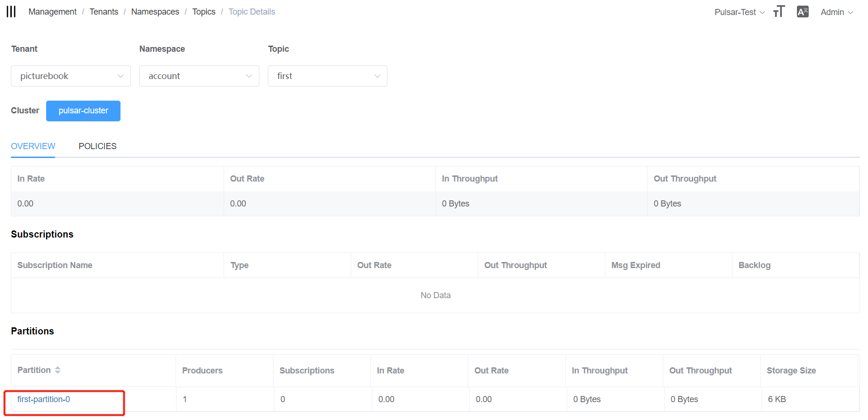The width and height of the screenshot is (868, 420).
Task: Switch language with the translate icon
Action: 803,12
